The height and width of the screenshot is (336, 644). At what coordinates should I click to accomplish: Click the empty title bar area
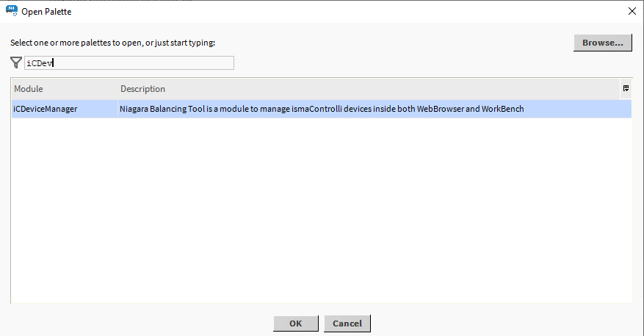click(x=330, y=12)
